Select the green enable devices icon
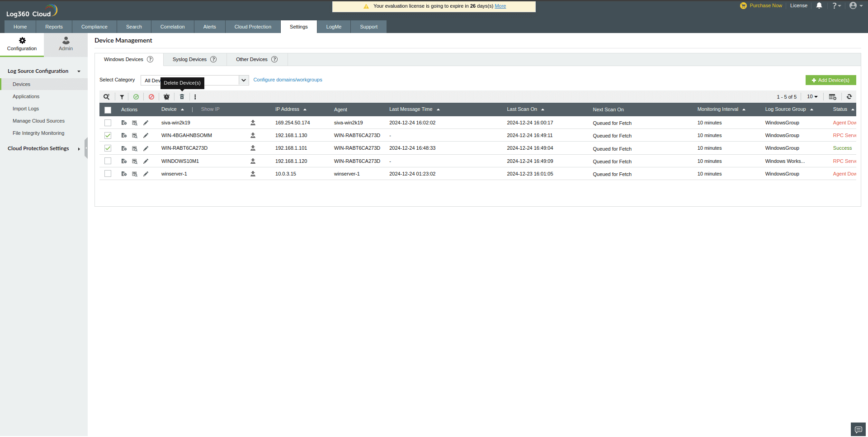 (x=136, y=96)
